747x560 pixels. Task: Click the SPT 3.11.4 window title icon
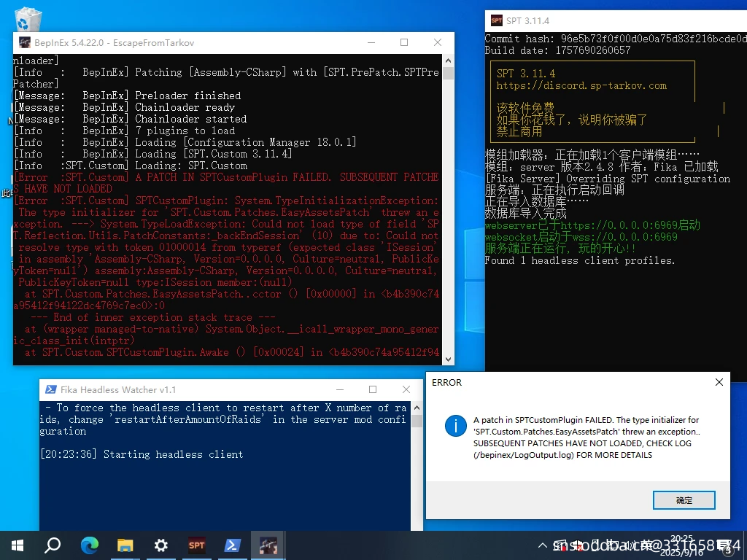click(x=496, y=20)
